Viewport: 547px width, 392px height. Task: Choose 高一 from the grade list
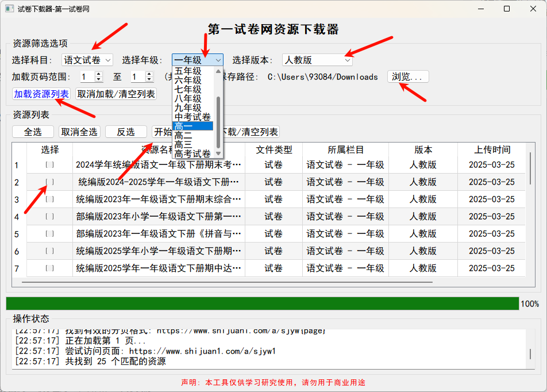[x=193, y=126]
